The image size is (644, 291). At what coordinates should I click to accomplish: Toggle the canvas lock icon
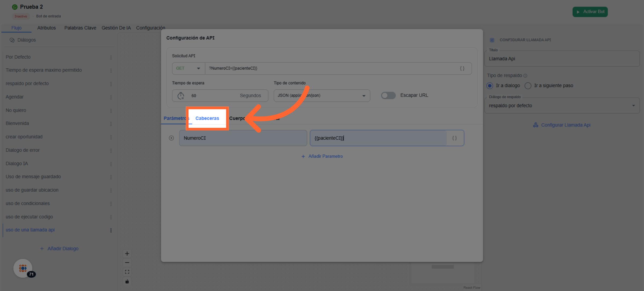pos(127,281)
